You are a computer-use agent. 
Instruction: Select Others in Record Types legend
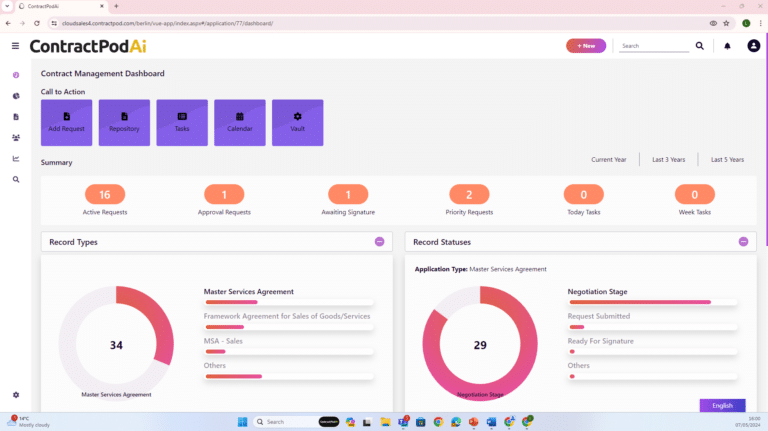click(215, 365)
